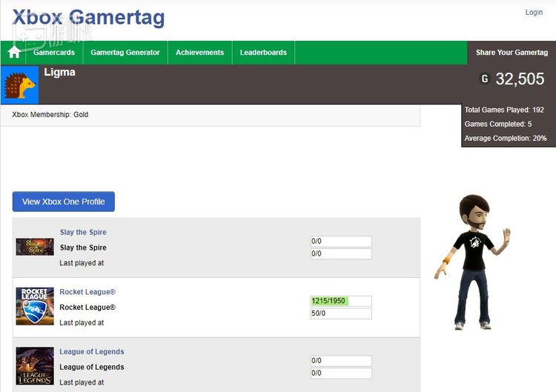Click the hedgehog gamerpic avatar
The height and width of the screenshot is (392, 556).
(x=20, y=85)
